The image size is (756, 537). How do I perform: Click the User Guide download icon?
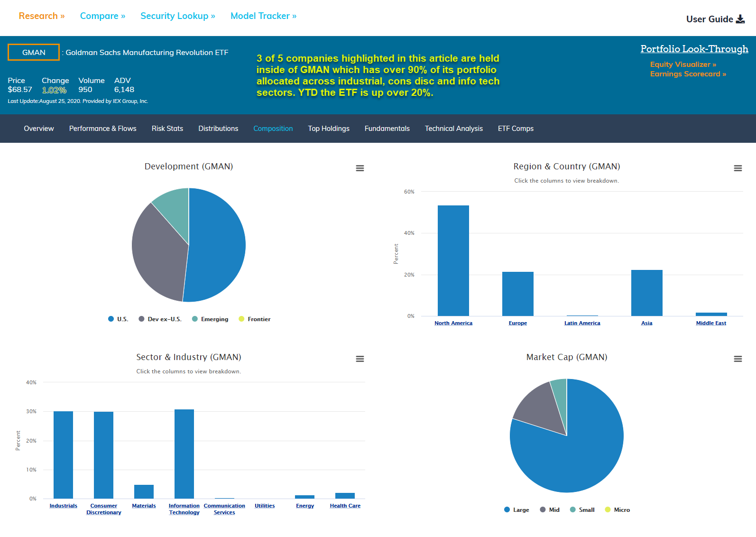click(740, 19)
